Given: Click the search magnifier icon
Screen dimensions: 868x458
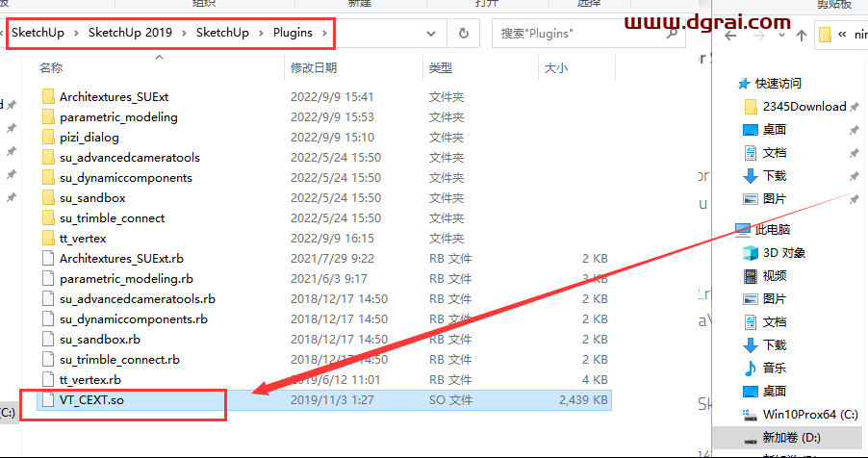Looking at the screenshot, I should 672,34.
